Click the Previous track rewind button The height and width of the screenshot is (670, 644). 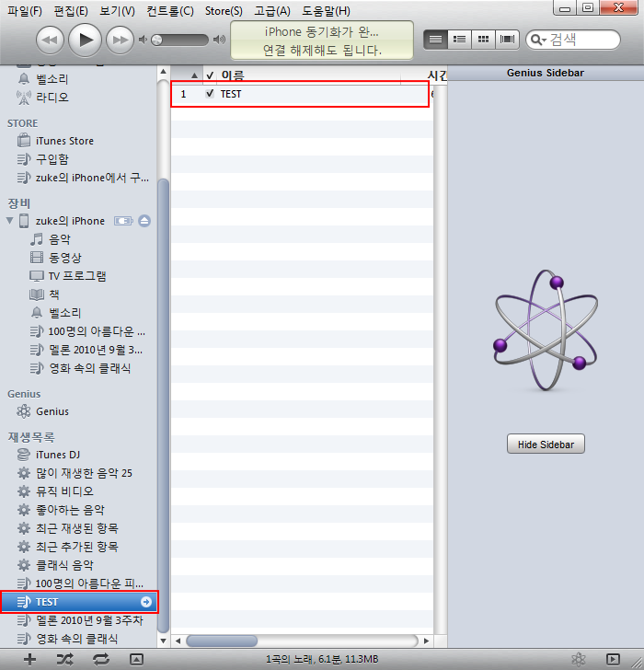pos(50,40)
